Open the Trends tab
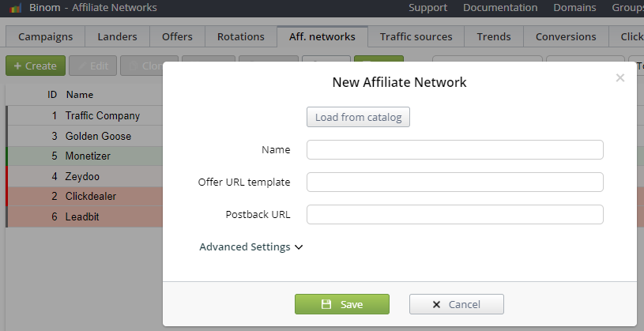 (494, 36)
